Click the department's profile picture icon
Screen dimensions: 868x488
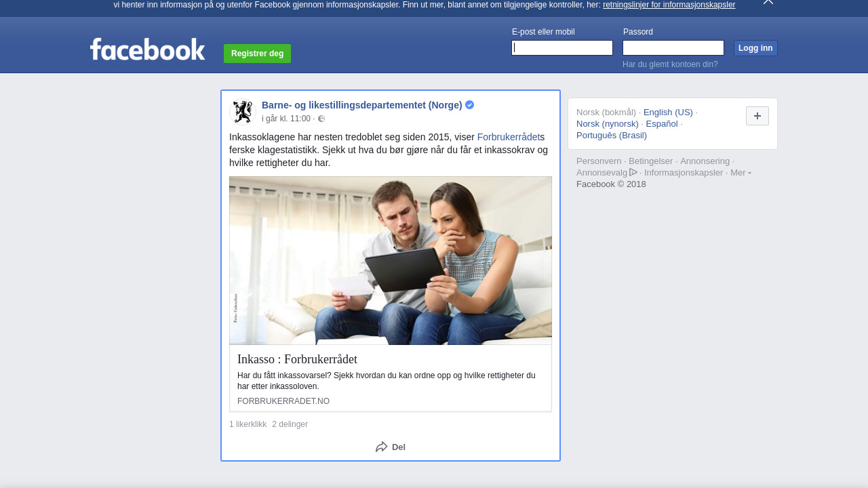click(242, 112)
